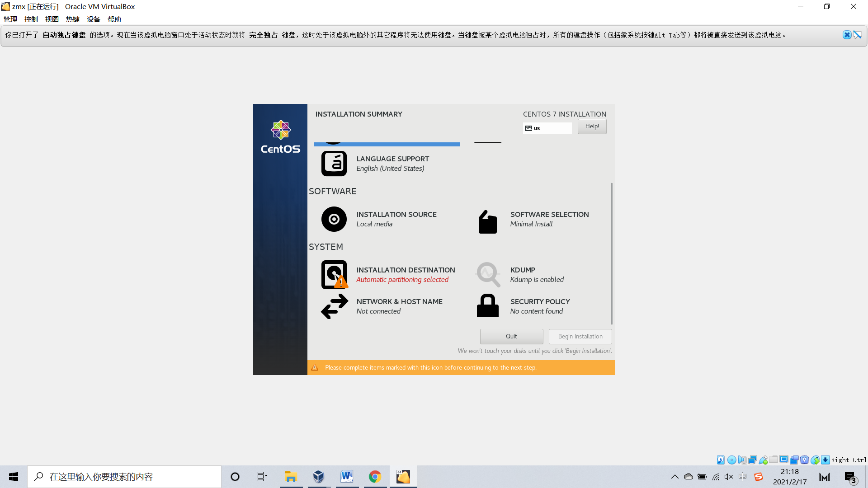Image resolution: width=868 pixels, height=488 pixels.
Task: Open Network & Host Name arrows icon
Action: (x=334, y=306)
